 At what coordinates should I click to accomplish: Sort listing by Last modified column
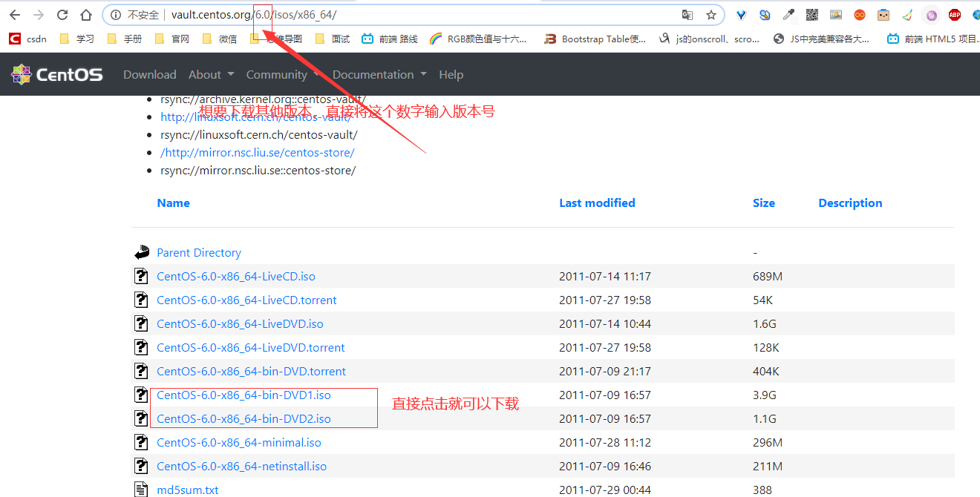click(597, 203)
